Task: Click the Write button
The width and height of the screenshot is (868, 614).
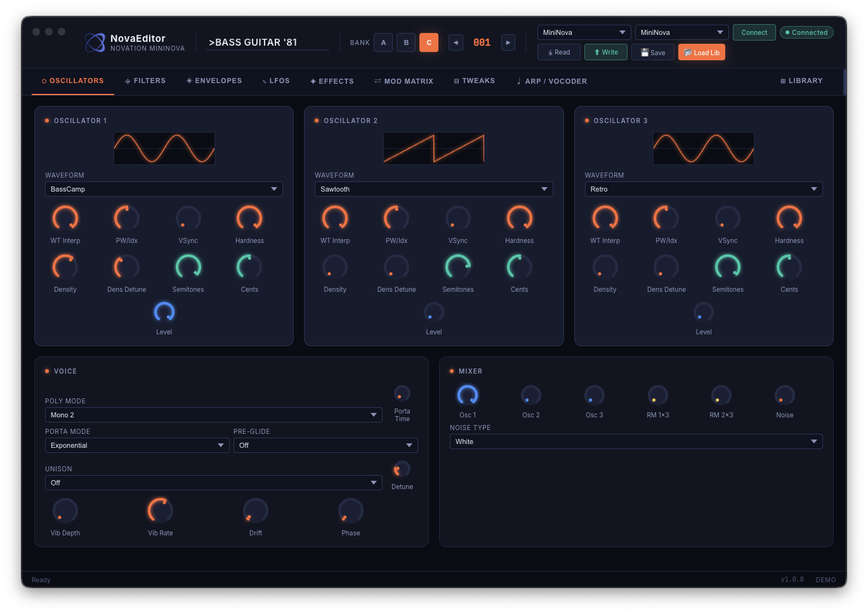Action: tap(606, 53)
